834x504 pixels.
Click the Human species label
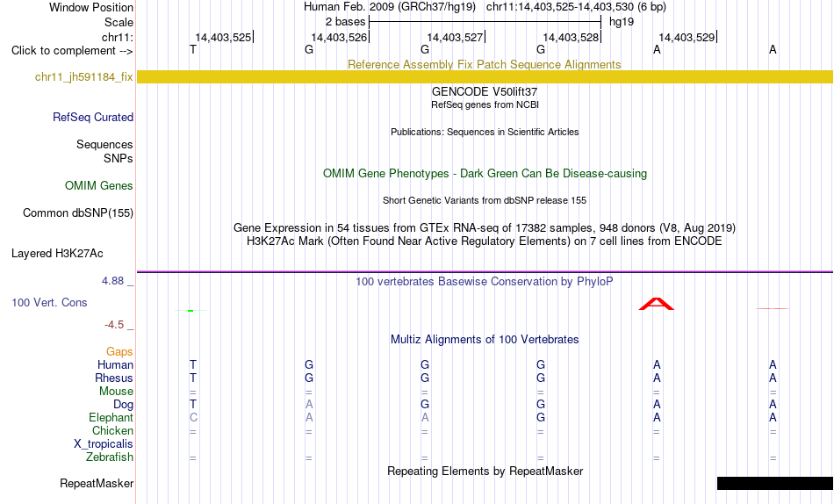[x=115, y=364]
